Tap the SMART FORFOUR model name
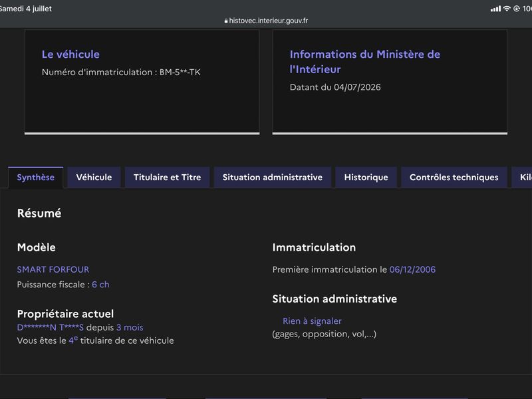The width and height of the screenshot is (532, 399). 53,270
